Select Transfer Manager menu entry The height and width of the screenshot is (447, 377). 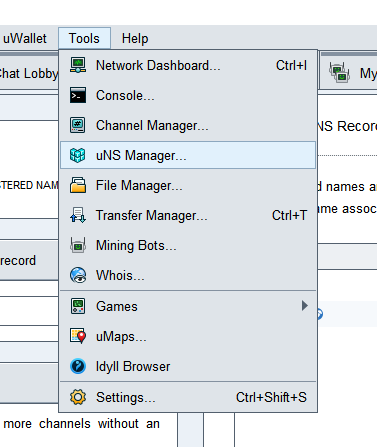[x=188, y=215]
